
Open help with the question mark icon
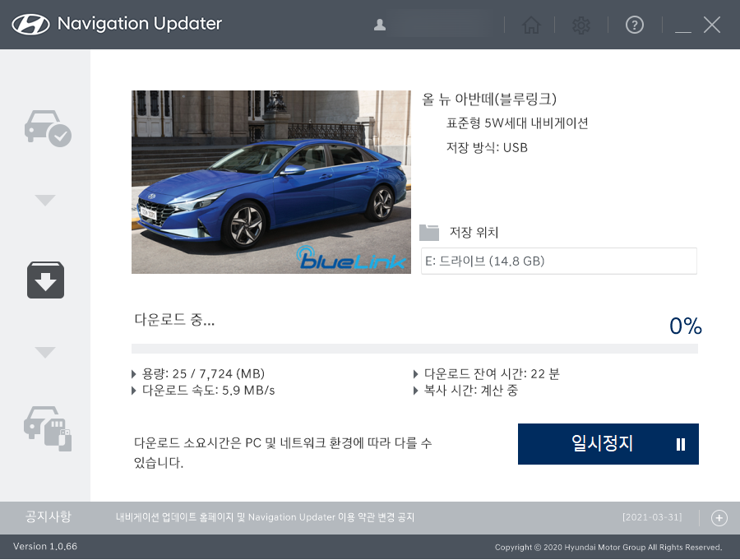click(634, 25)
